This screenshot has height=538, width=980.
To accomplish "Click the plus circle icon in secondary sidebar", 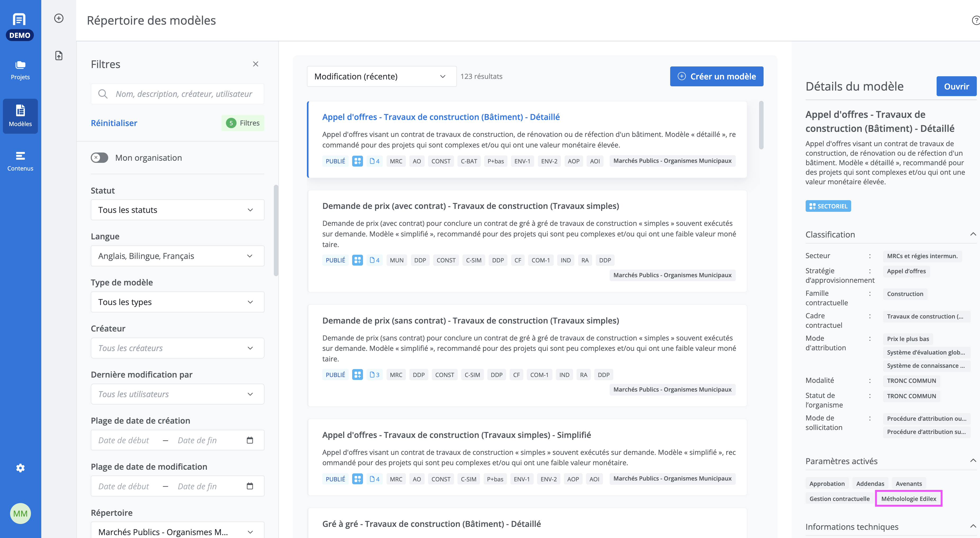I will click(x=58, y=18).
